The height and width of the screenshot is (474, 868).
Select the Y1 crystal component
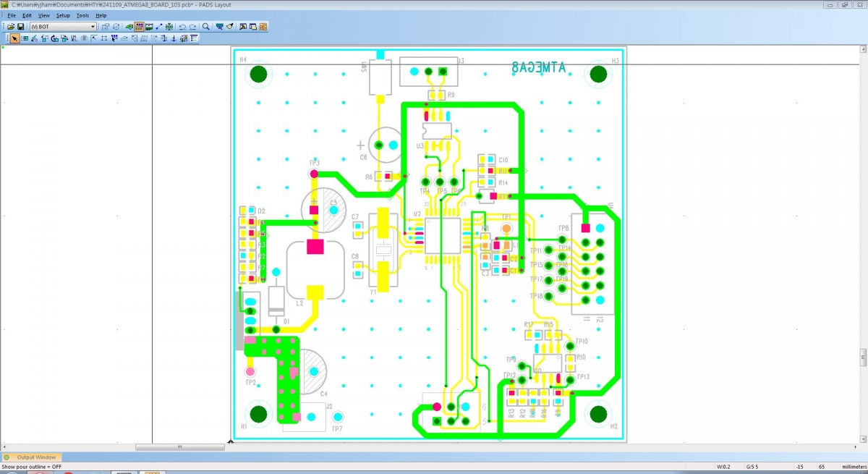pyautogui.click(x=383, y=249)
